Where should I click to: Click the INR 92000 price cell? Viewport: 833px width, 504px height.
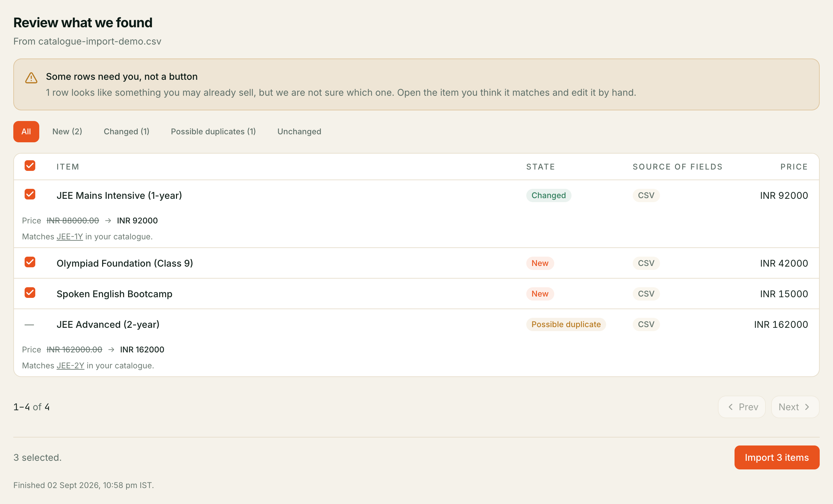coord(784,195)
